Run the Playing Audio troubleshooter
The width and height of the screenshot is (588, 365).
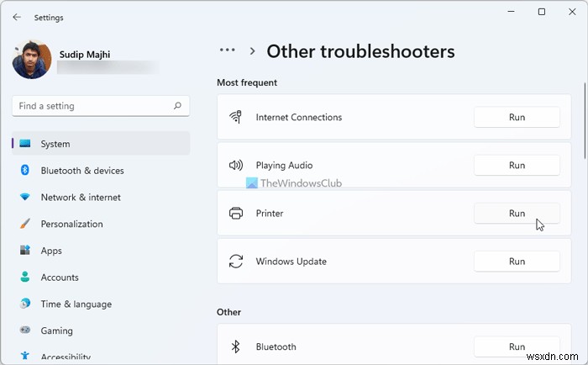[517, 166]
